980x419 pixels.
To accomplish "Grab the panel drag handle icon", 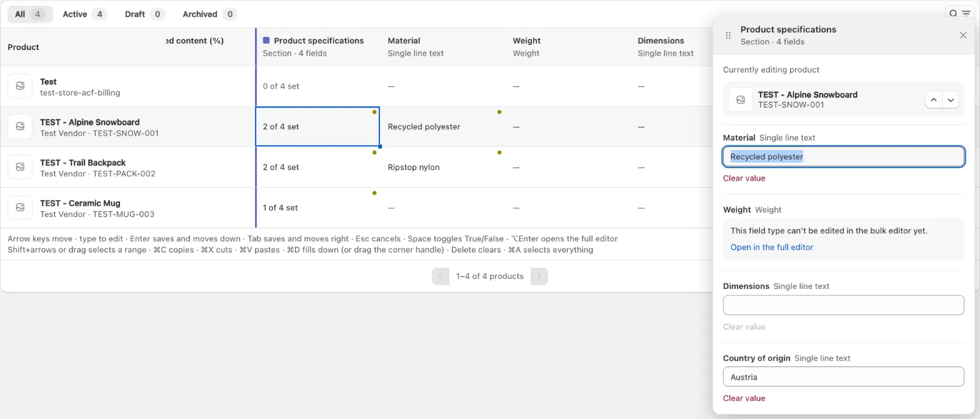I will pos(727,36).
